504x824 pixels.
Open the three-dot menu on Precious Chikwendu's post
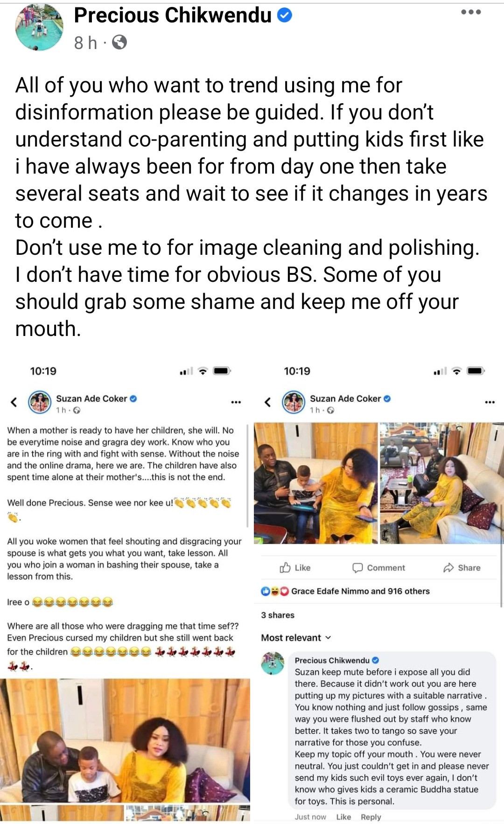[470, 13]
